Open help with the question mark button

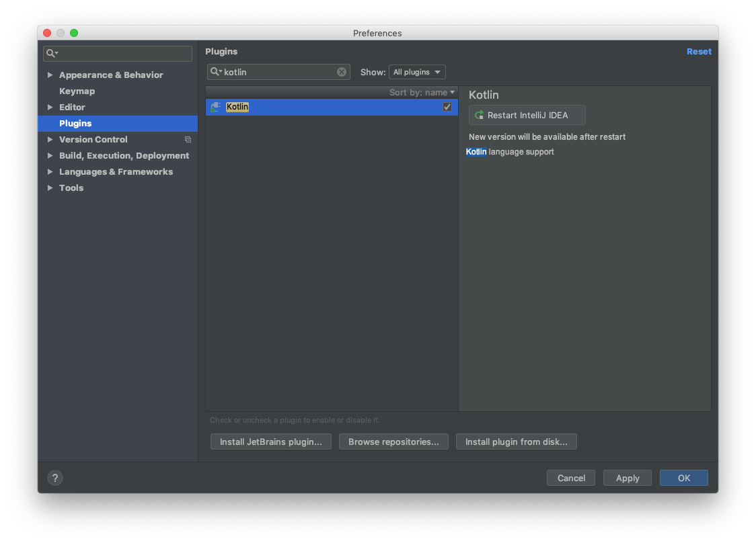click(55, 478)
